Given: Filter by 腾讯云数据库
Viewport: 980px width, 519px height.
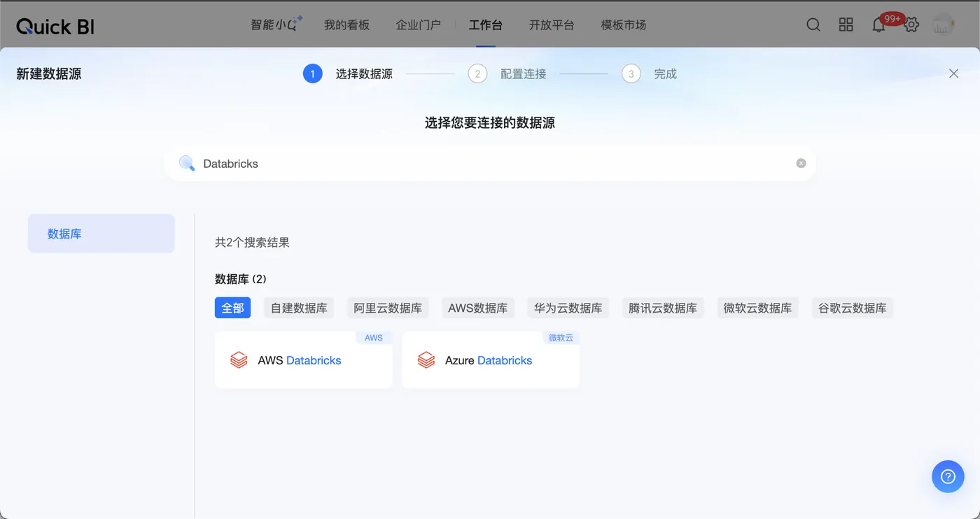Looking at the screenshot, I should (x=663, y=308).
